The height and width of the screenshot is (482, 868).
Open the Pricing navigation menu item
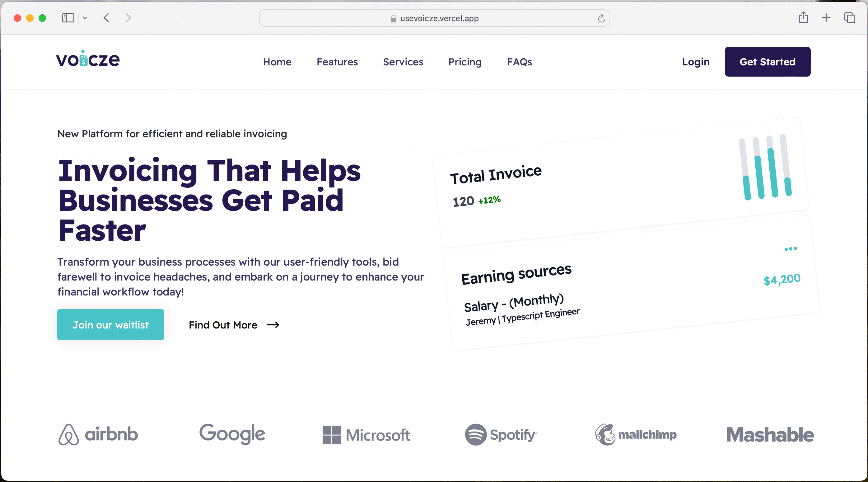click(x=465, y=62)
